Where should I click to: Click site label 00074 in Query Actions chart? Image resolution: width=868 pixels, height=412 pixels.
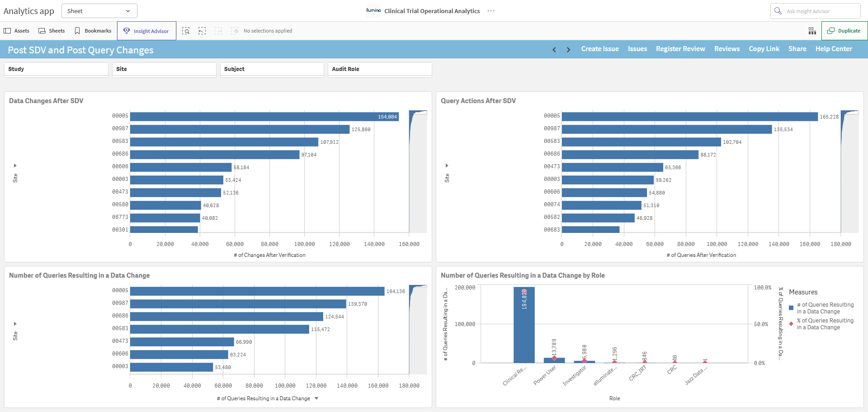pyautogui.click(x=552, y=204)
